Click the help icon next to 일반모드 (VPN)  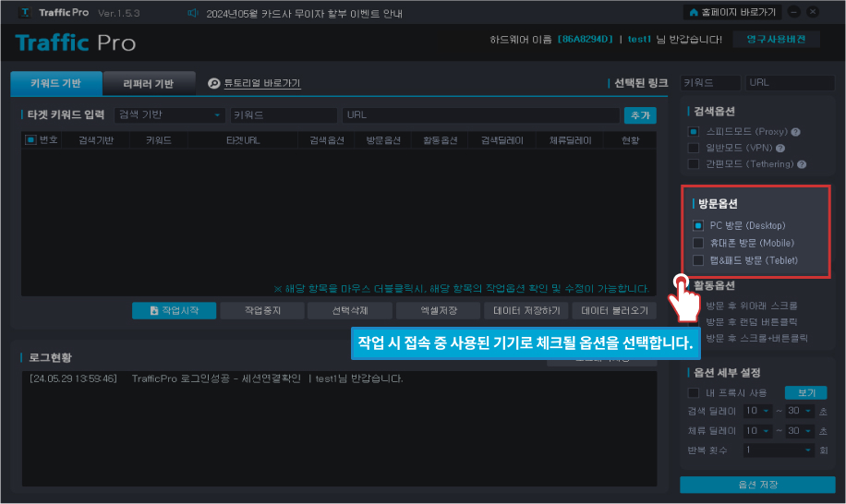[x=780, y=148]
